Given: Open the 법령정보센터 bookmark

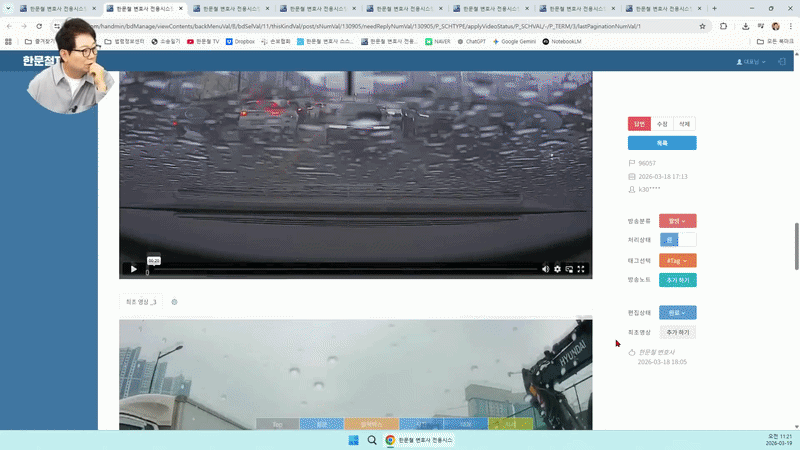Looking at the screenshot, I should (x=124, y=41).
